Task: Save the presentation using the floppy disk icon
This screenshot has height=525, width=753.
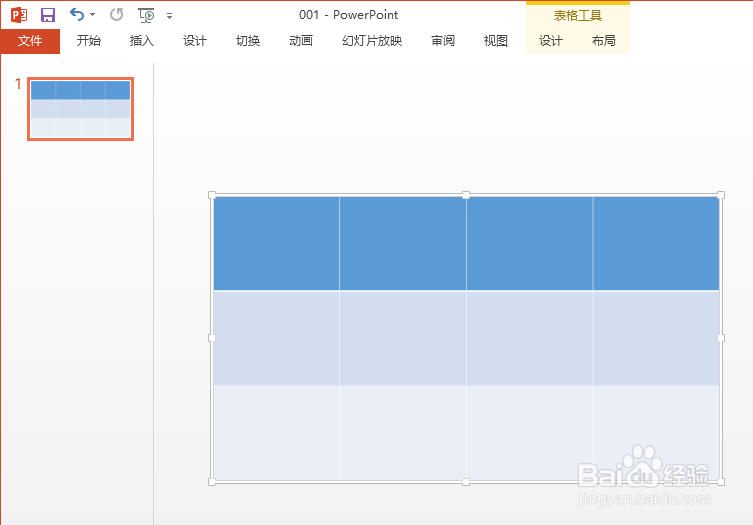Action: [48, 15]
